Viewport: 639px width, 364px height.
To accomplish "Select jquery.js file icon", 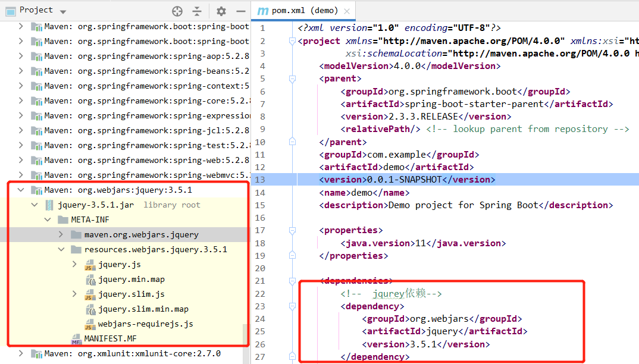I will click(x=90, y=265).
